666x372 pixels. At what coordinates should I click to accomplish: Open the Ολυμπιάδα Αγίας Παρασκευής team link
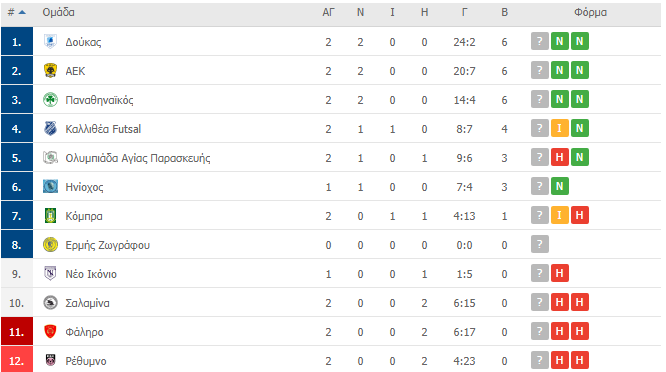[138, 158]
